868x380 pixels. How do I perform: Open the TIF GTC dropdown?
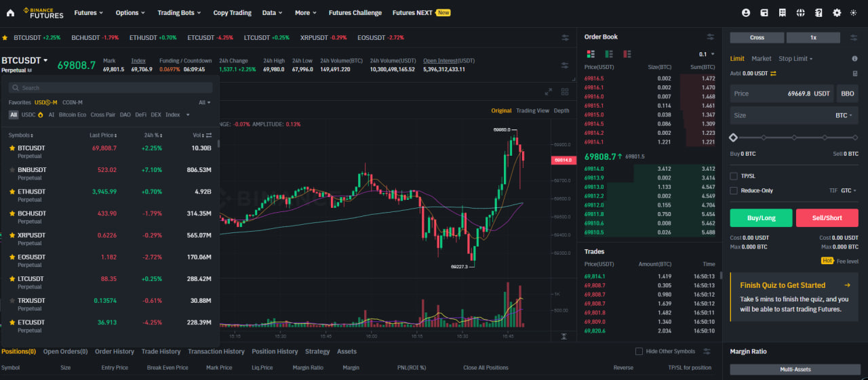pyautogui.click(x=848, y=191)
